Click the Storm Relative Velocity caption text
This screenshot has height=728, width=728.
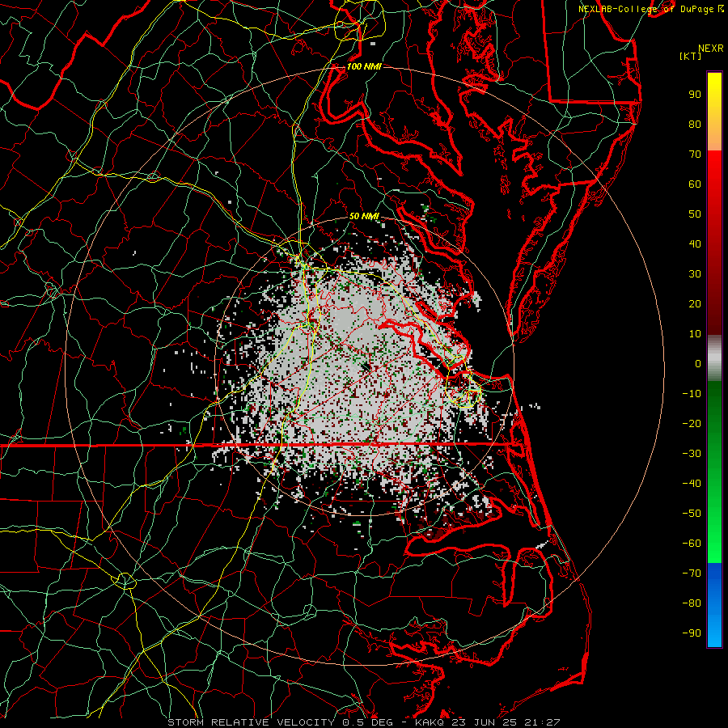click(x=363, y=722)
